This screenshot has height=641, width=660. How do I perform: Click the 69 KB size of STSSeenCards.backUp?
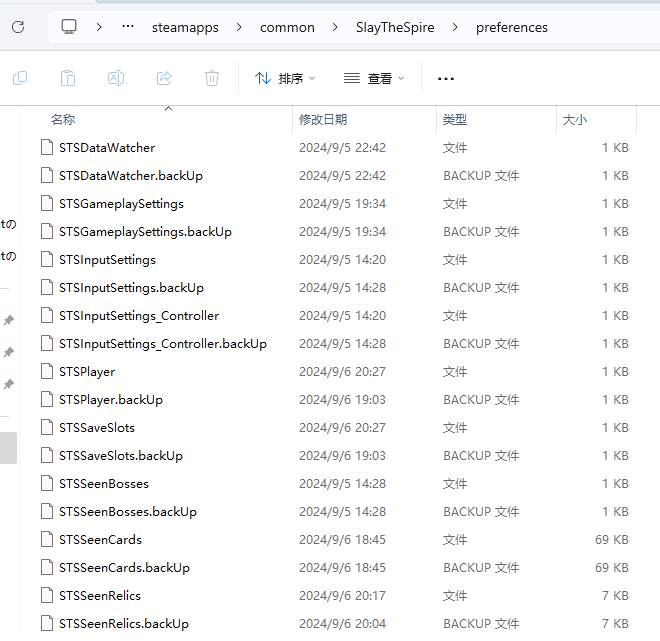(x=612, y=568)
